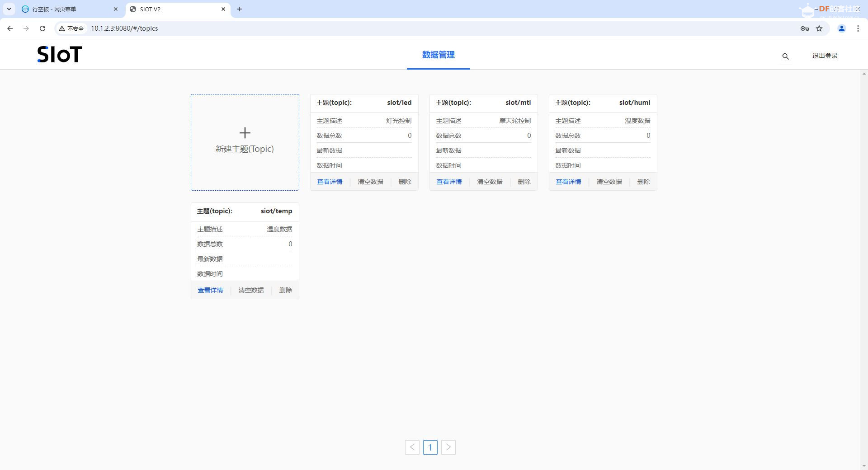The width and height of the screenshot is (868, 470).
Task: Open the password key icon in address bar
Action: pyautogui.click(x=804, y=28)
